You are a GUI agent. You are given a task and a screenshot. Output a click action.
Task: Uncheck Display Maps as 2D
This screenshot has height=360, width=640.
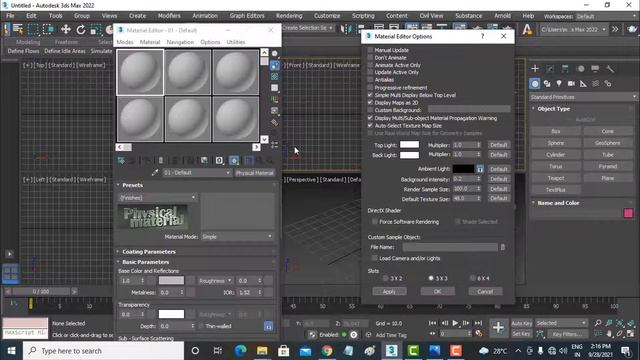[x=370, y=103]
